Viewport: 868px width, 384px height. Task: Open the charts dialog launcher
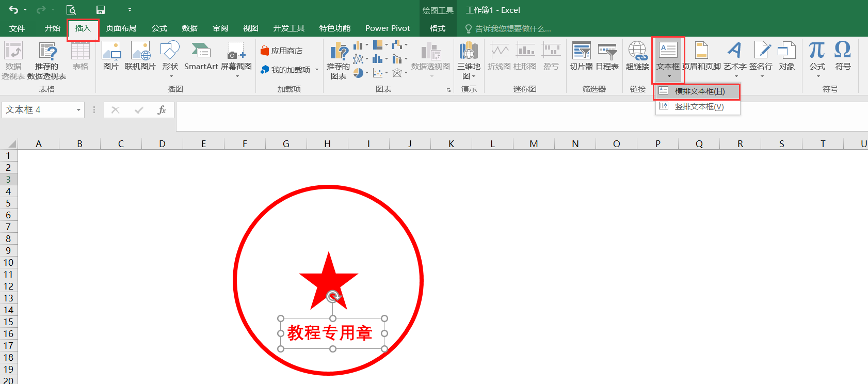point(448,90)
